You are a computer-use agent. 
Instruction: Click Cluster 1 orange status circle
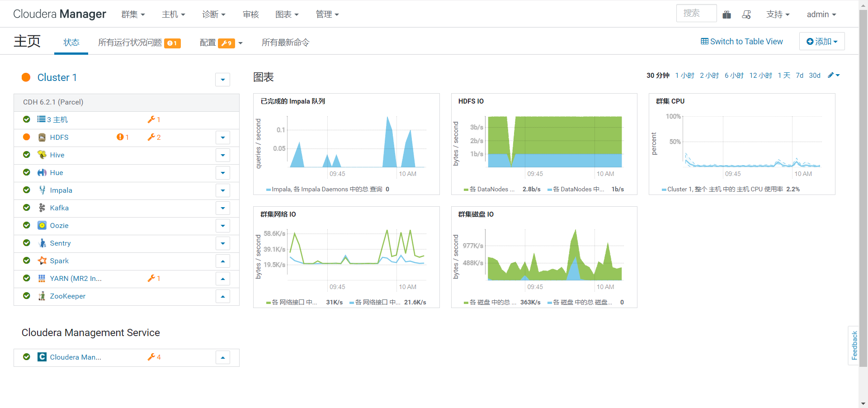(x=26, y=77)
